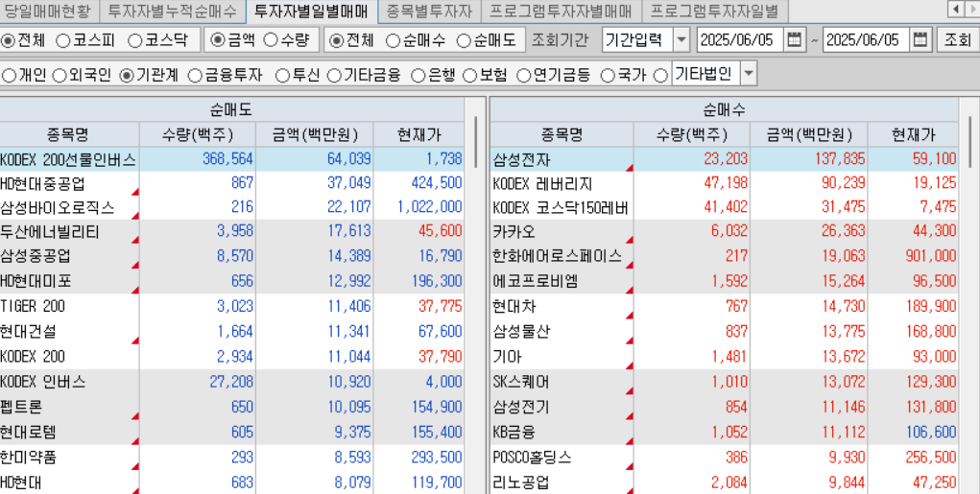Select HD현대중공업 row
The image size is (980, 494).
click(x=232, y=183)
